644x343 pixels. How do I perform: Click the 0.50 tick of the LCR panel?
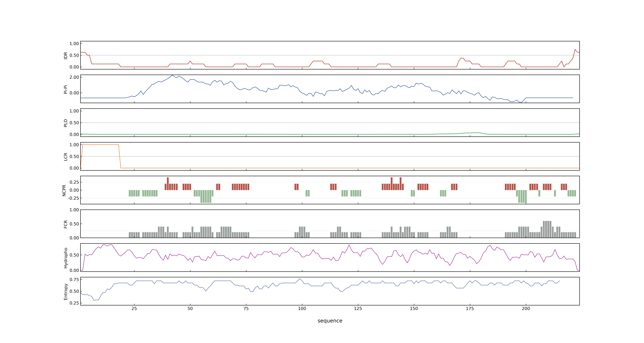(x=74, y=156)
